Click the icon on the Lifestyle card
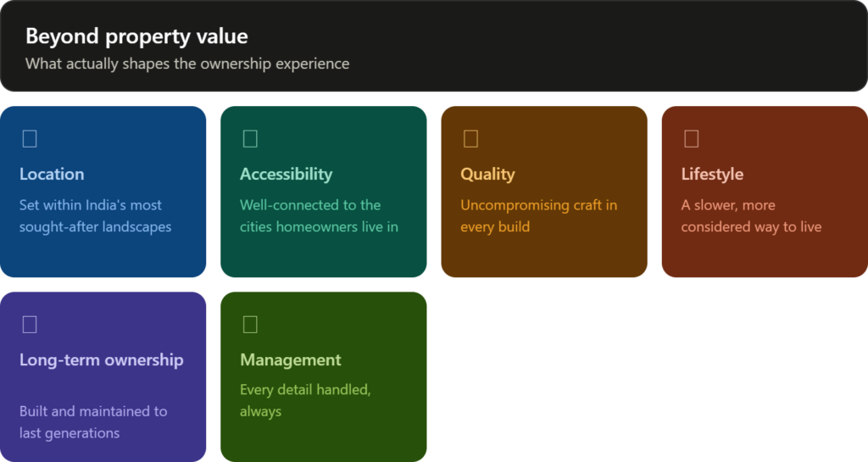Image resolution: width=868 pixels, height=462 pixels. (692, 138)
